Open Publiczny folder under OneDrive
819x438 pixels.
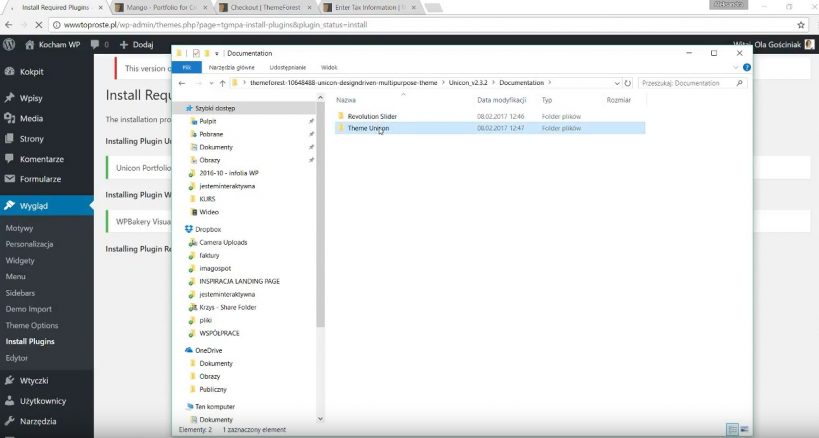(x=213, y=389)
